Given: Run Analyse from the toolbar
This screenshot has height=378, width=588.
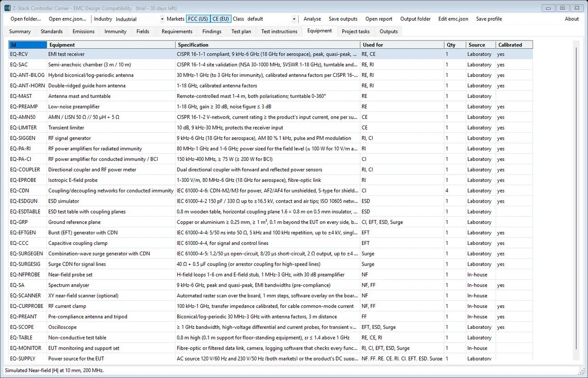Looking at the screenshot, I should click(x=312, y=19).
